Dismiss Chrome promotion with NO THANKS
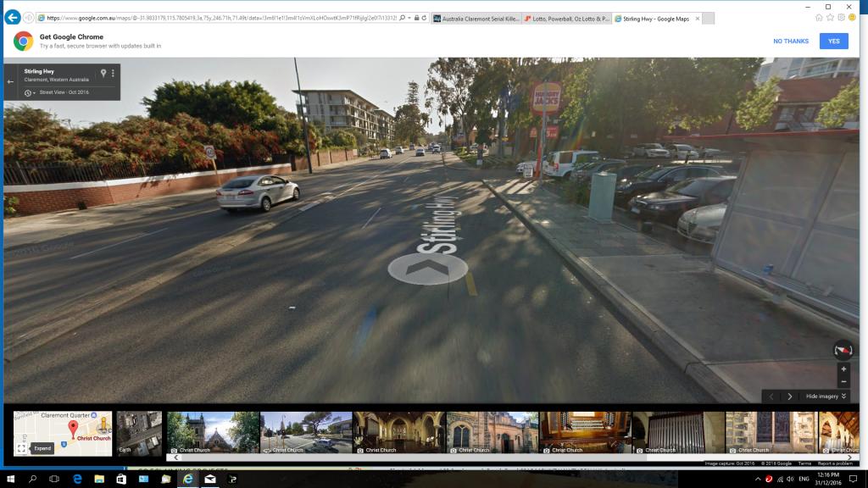This screenshot has height=488, width=868. coord(790,41)
